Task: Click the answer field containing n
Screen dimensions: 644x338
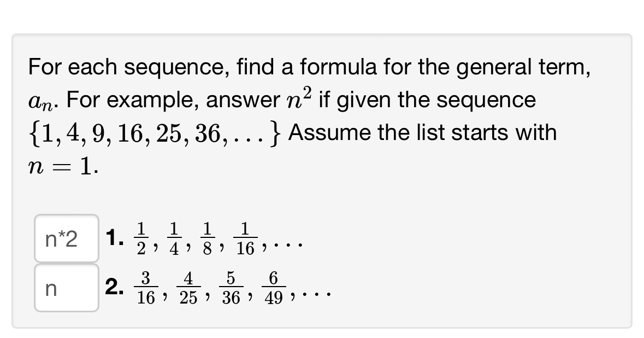Action: coord(66,287)
